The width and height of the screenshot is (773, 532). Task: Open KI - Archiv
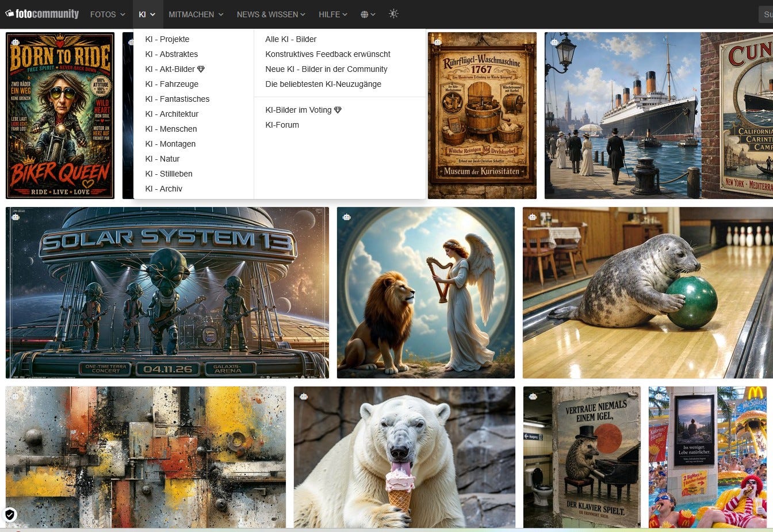pyautogui.click(x=163, y=189)
